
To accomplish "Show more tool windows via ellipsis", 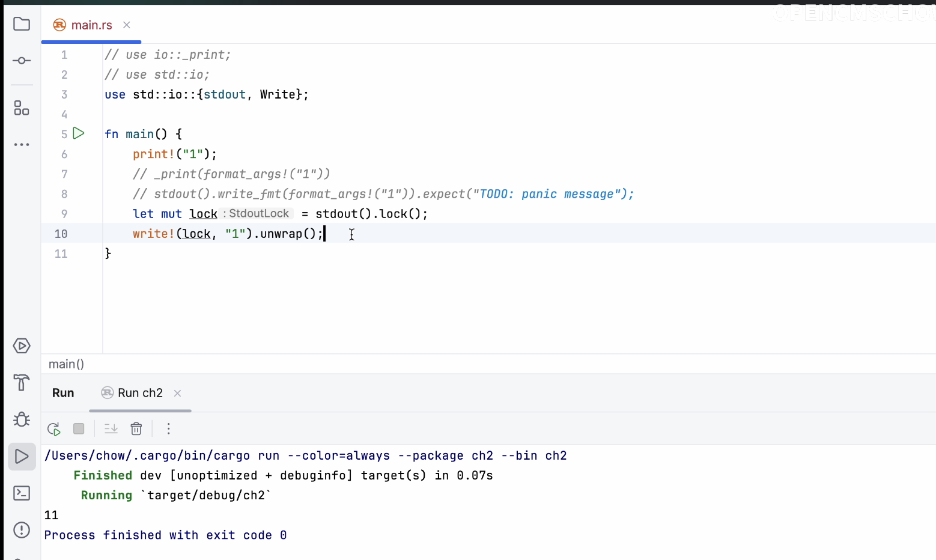I will click(22, 145).
